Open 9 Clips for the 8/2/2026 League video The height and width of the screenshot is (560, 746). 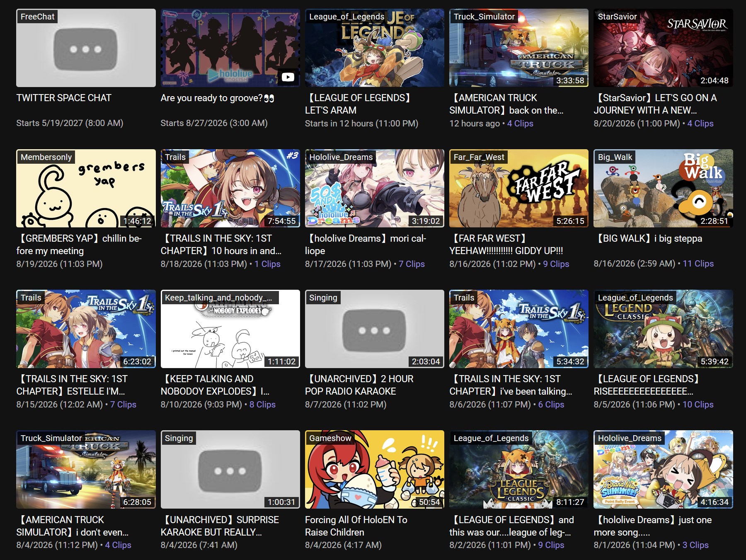click(551, 545)
